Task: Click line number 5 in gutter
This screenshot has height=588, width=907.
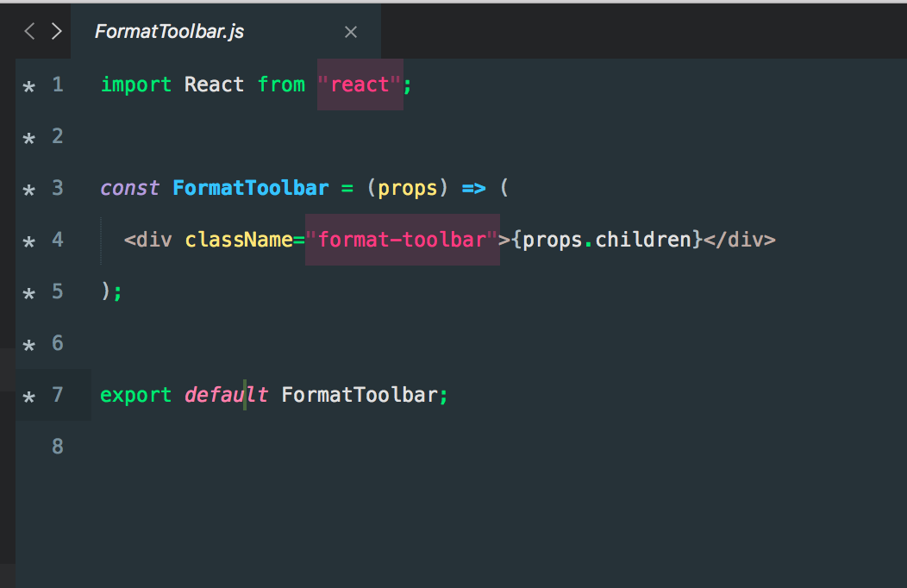Action: tap(57, 291)
